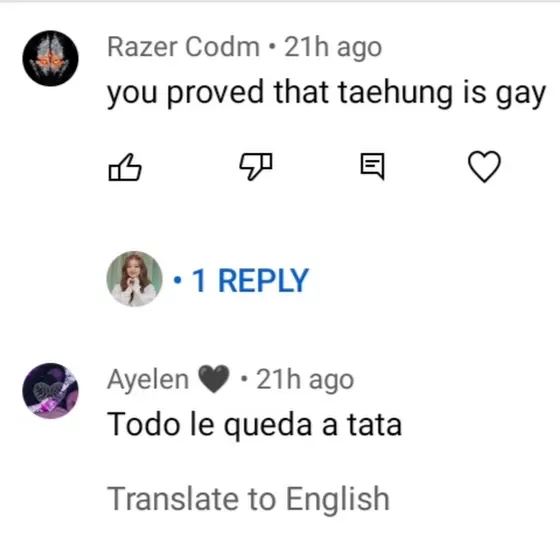Tap the word 'tata' in Ayelen's comment
Viewport: 560px width, 560px height.
375,425
